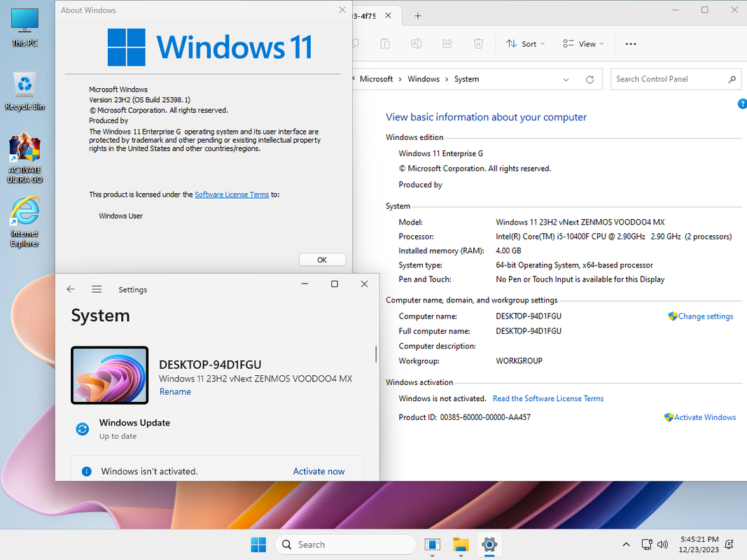Open the Start menu
This screenshot has height=560, width=747.
(x=259, y=545)
